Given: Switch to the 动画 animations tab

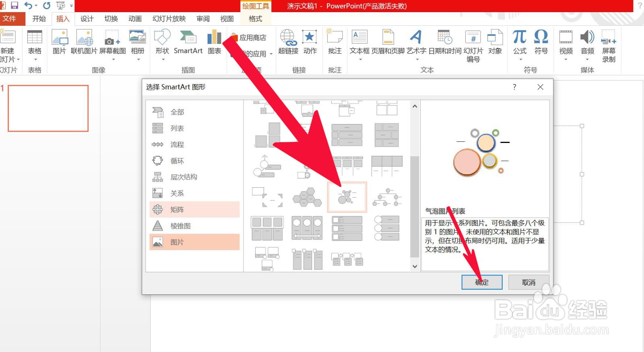Looking at the screenshot, I should pyautogui.click(x=135, y=19).
